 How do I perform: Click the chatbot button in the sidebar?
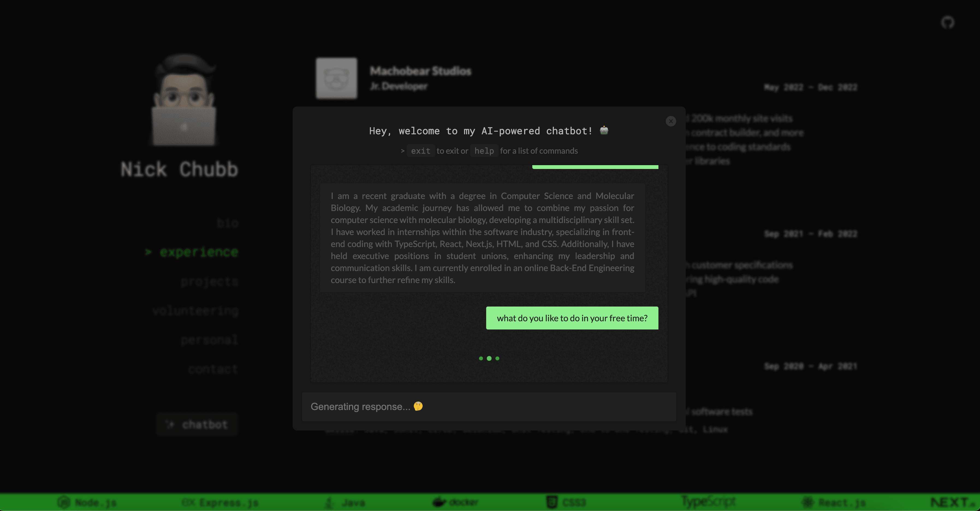197,424
